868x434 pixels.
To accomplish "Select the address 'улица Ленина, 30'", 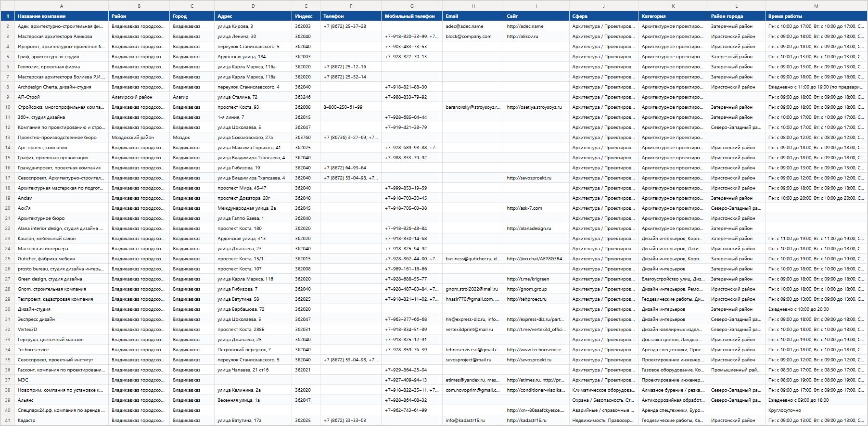I will tap(253, 37).
